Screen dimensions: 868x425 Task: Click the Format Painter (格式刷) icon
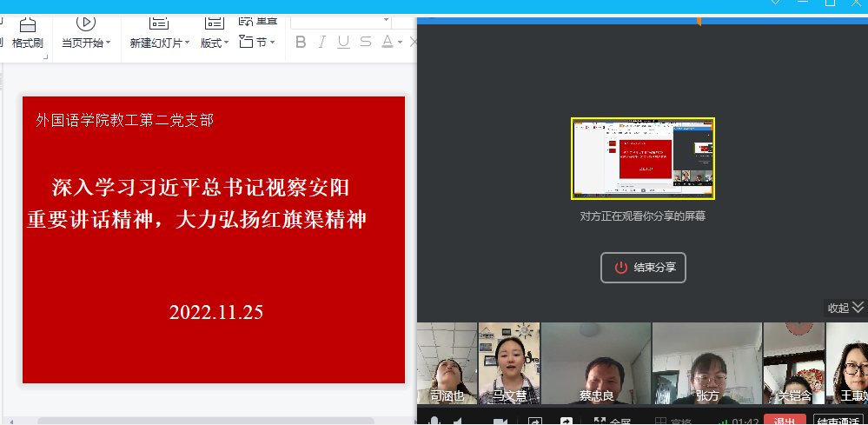[28, 24]
